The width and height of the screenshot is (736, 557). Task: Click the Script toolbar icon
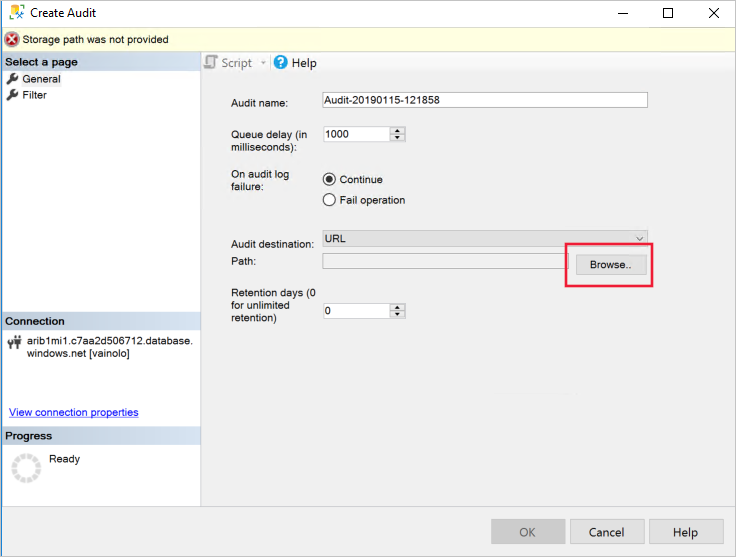pos(211,62)
